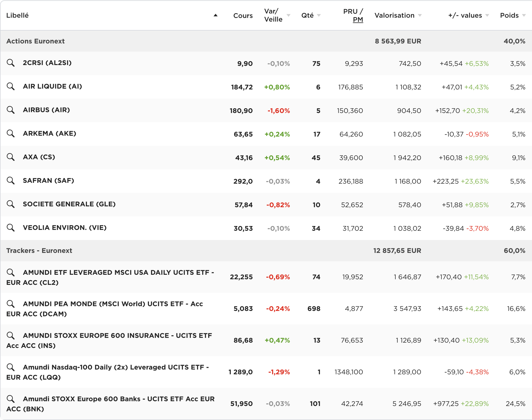Click the SAFRAN magnifying glass icon
The image size is (532, 420).
11,181
